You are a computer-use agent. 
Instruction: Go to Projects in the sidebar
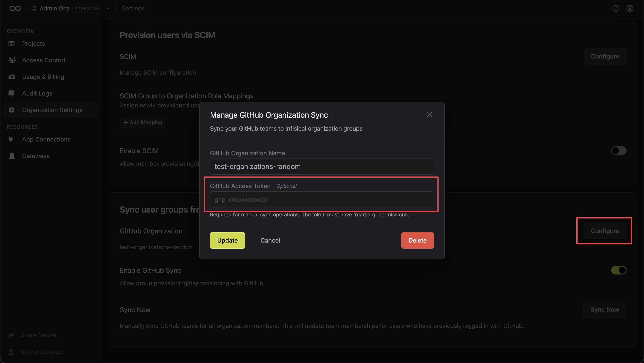51,44
